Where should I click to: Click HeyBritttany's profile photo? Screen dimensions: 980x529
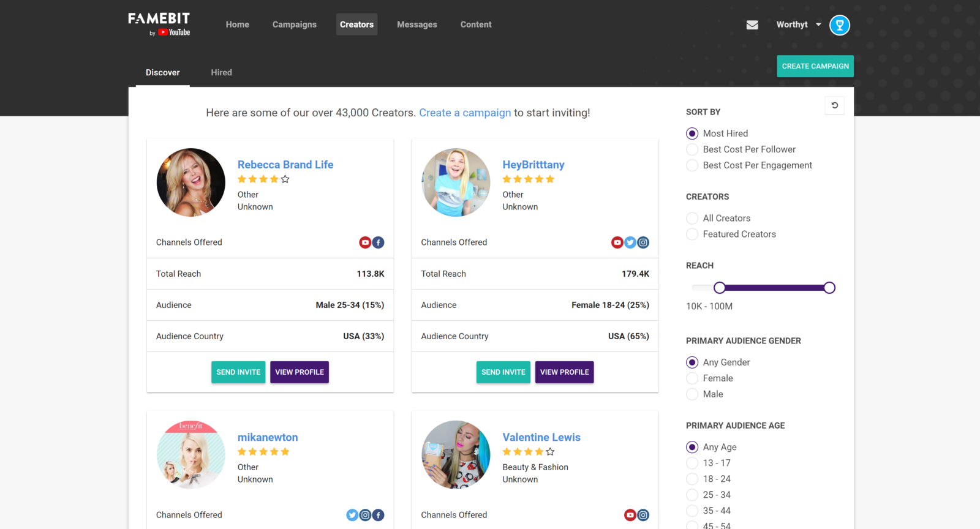point(456,182)
